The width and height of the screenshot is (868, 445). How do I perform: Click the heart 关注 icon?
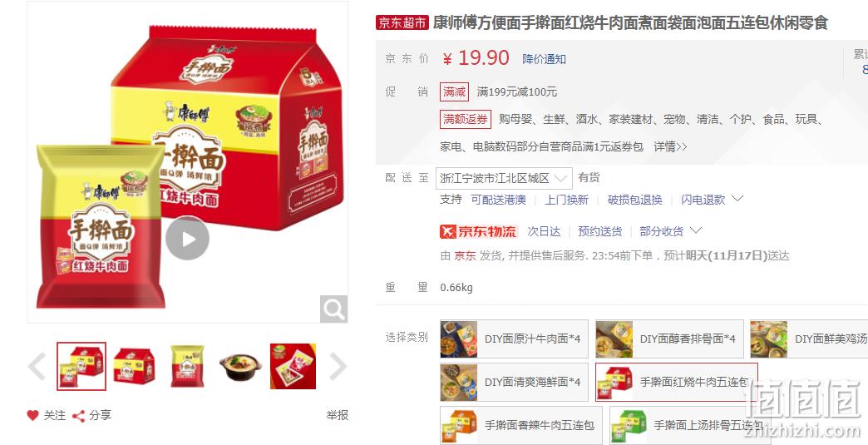click(32, 415)
